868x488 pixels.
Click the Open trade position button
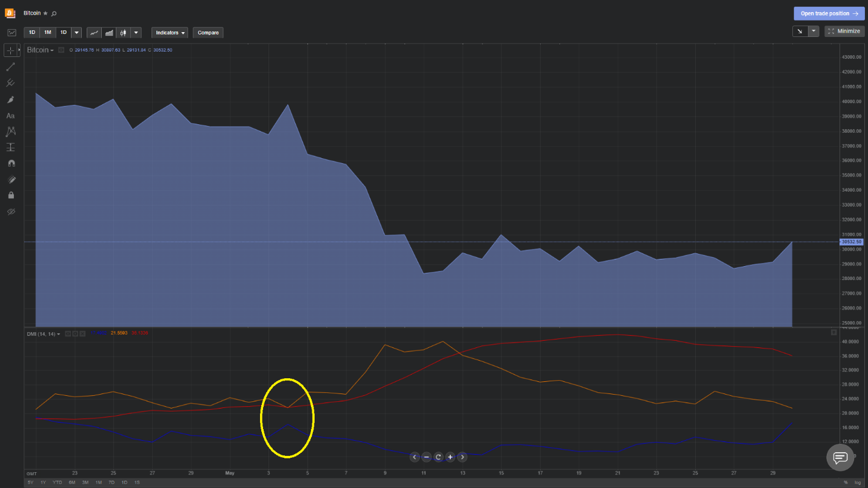pyautogui.click(x=829, y=13)
